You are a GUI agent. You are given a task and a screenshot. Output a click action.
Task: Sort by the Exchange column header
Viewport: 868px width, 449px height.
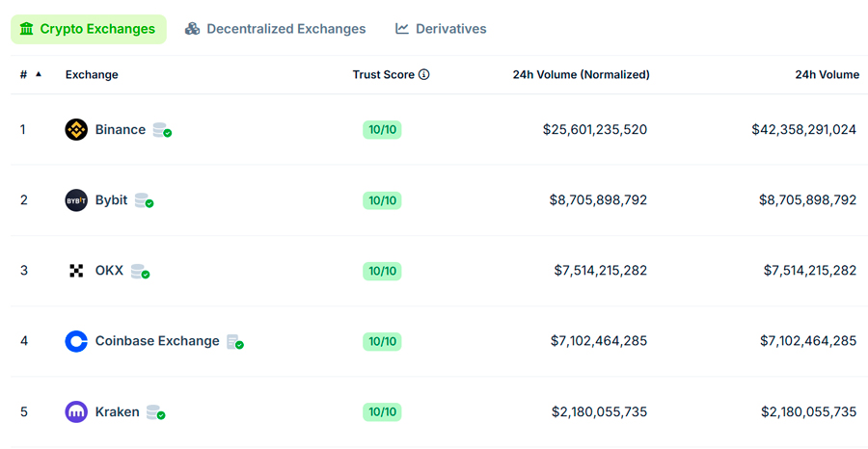point(92,74)
